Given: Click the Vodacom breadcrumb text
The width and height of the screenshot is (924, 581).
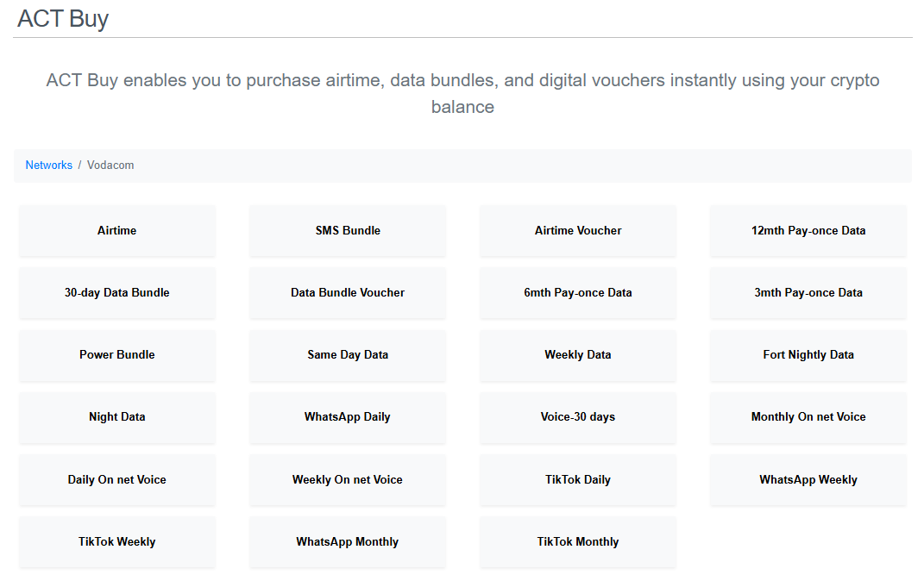Looking at the screenshot, I should [x=110, y=165].
